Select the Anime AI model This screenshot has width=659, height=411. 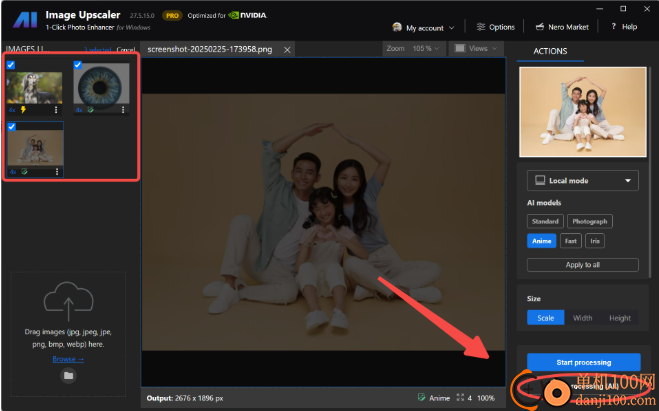pos(541,241)
